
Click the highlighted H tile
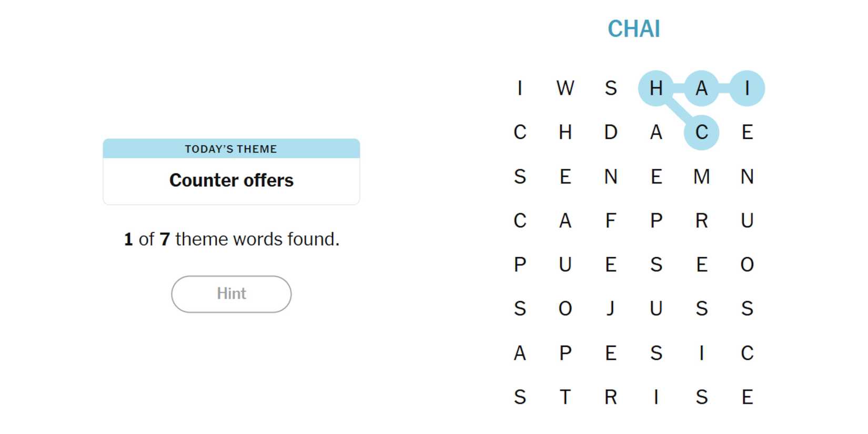pos(656,88)
